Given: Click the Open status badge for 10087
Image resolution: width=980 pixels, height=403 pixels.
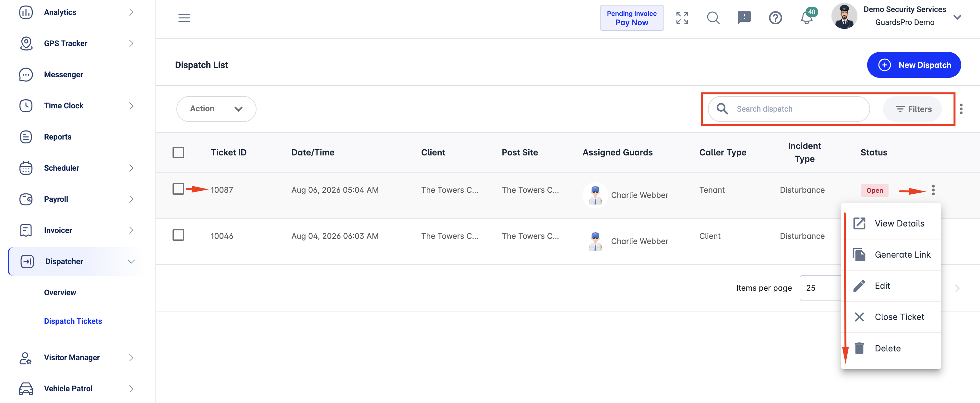Looking at the screenshot, I should [x=875, y=190].
